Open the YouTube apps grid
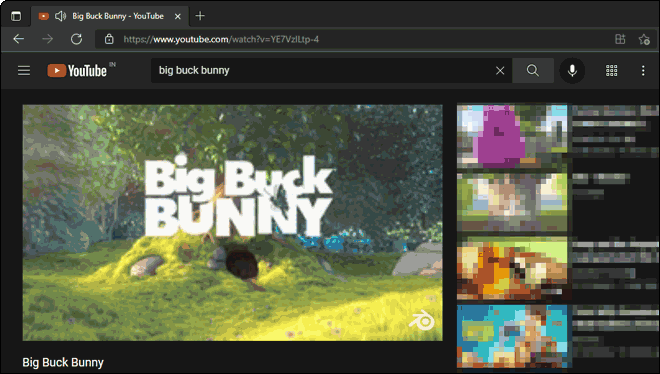660x374 pixels. tap(612, 70)
